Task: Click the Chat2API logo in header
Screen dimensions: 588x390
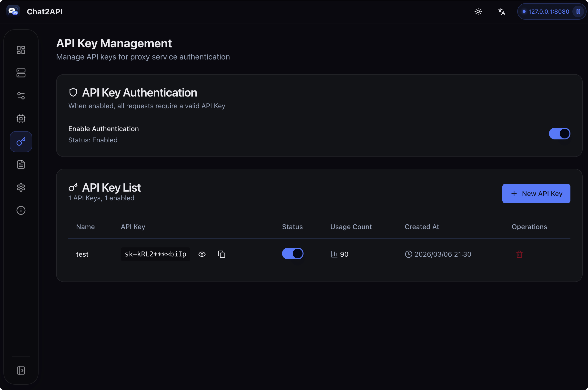Action: 13,11
